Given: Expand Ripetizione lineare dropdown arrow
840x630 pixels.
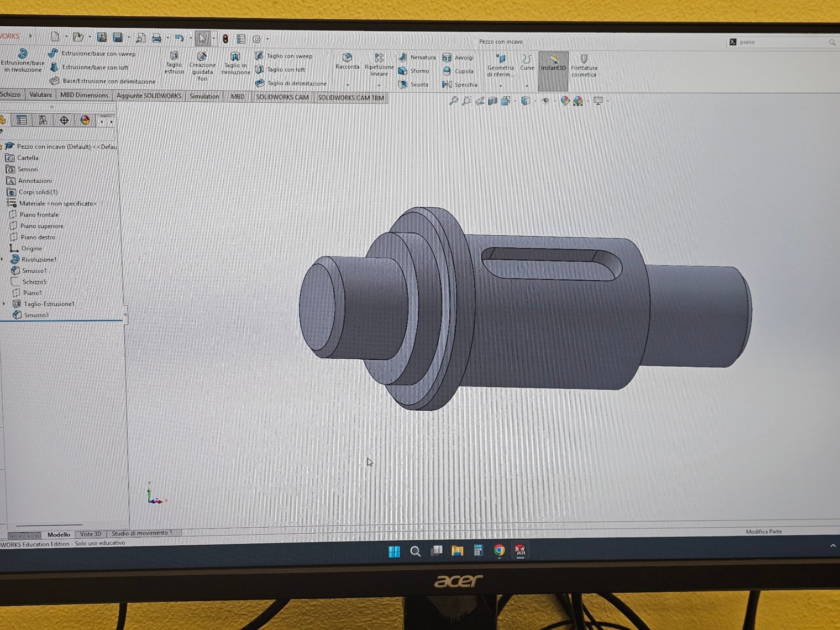Looking at the screenshot, I should pos(379,86).
